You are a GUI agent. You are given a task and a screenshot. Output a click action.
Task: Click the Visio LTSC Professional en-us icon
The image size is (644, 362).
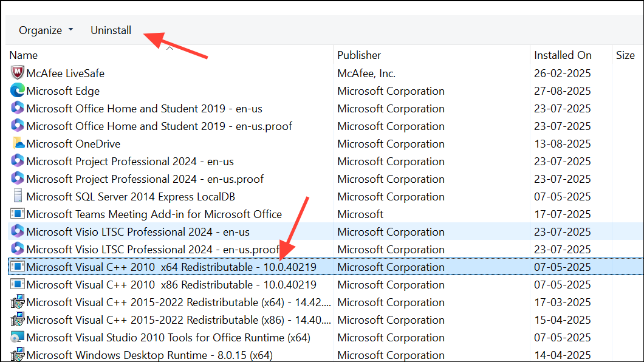17,231
